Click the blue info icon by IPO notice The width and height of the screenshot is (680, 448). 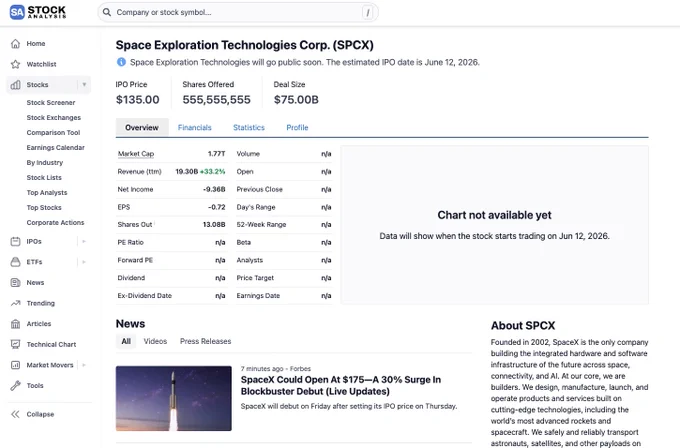tap(121, 62)
